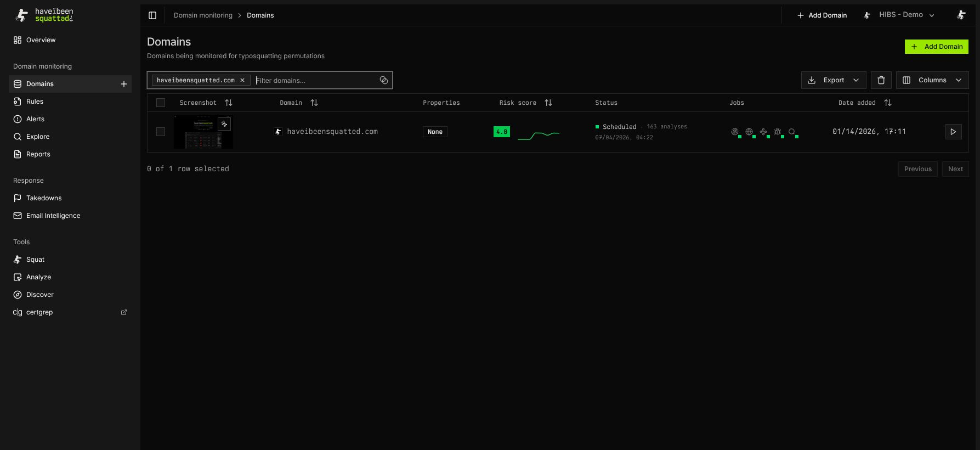The height and width of the screenshot is (450, 980).
Task: Click the risk score trend sparkline
Action: pos(539,135)
